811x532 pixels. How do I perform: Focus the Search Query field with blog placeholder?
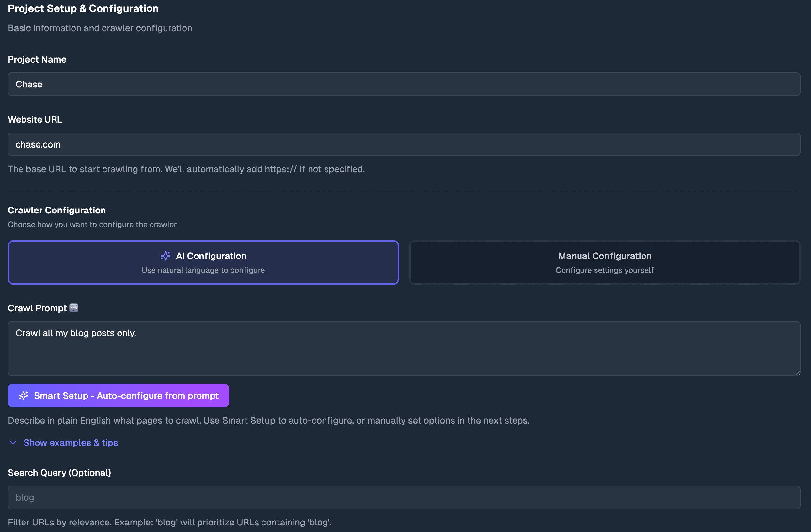point(404,497)
